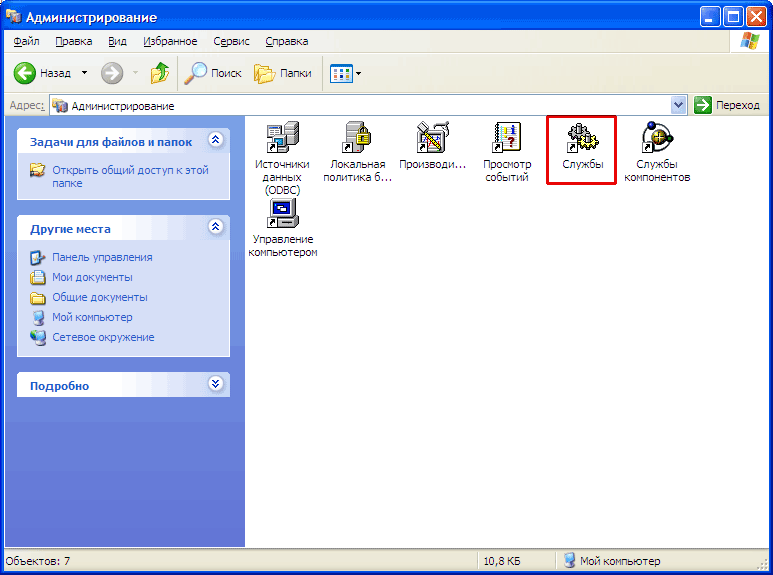Click the shared folder icon in tasks panel
Screen dimensions: 773x575
[37, 170]
